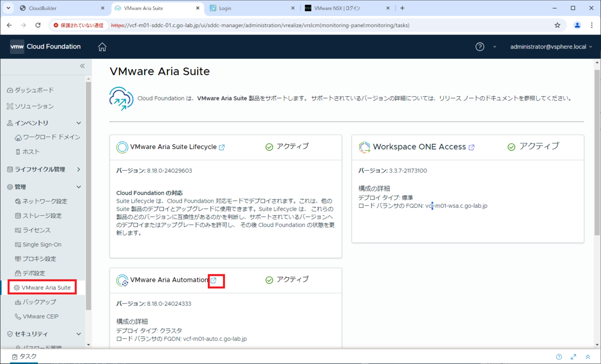Image resolution: width=601 pixels, height=364 pixels.
Task: Switch to the CloudBuilder browser tab
Action: click(x=61, y=8)
